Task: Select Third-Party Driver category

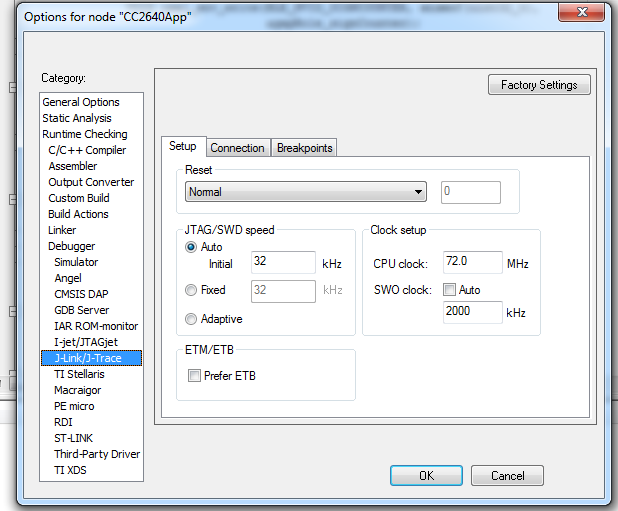Action: (97, 454)
